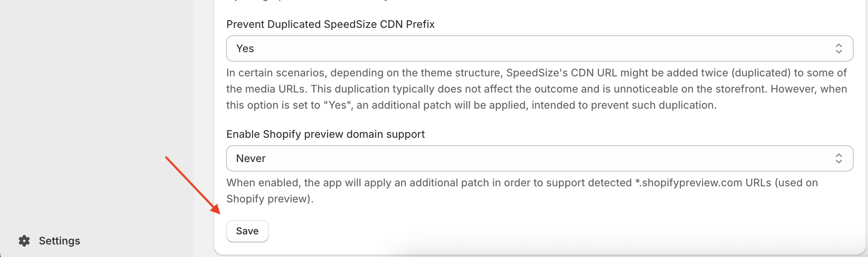Screen dimensions: 868x257
Task: Open the Prevent Duplicated SpeedSize CDN Prefix dropdown
Action: 539,48
